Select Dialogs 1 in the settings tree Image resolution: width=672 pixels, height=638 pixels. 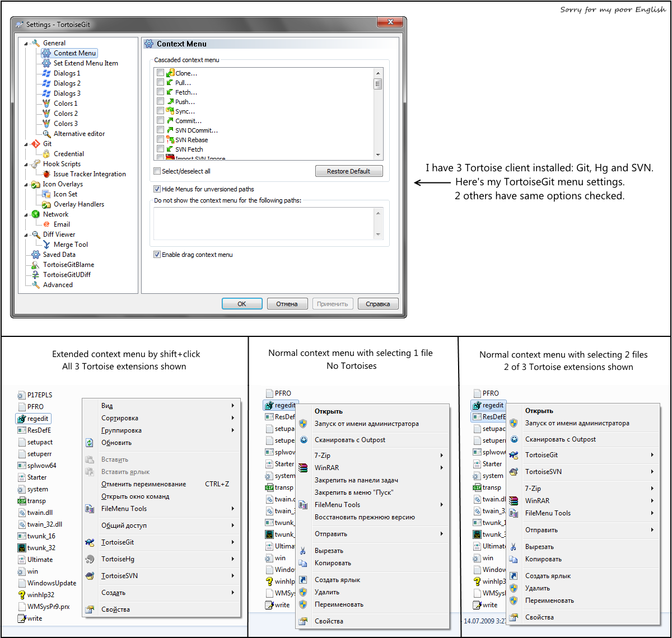point(67,73)
